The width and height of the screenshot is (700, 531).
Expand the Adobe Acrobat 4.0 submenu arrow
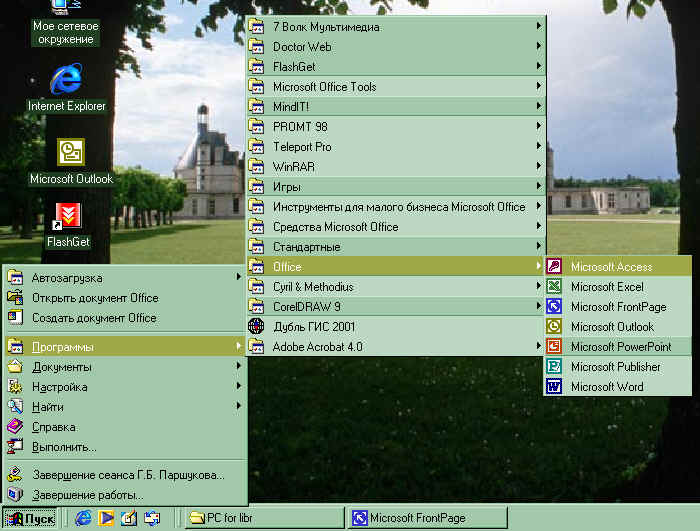pyautogui.click(x=539, y=346)
